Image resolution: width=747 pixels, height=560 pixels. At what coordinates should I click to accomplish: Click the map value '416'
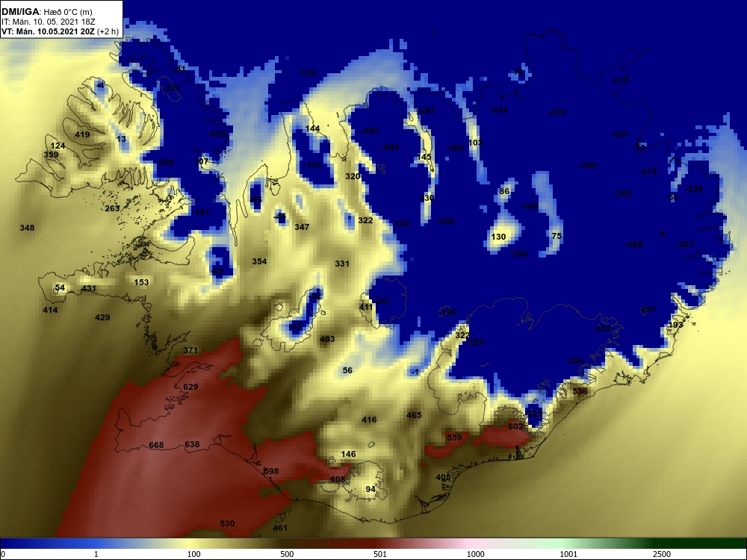[x=369, y=420]
